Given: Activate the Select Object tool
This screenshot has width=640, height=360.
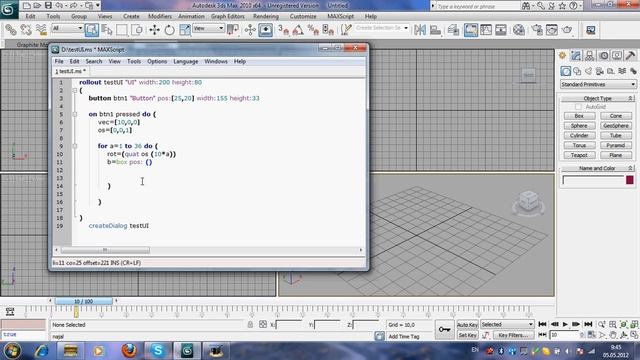Looking at the screenshot, I should click(x=92, y=30).
